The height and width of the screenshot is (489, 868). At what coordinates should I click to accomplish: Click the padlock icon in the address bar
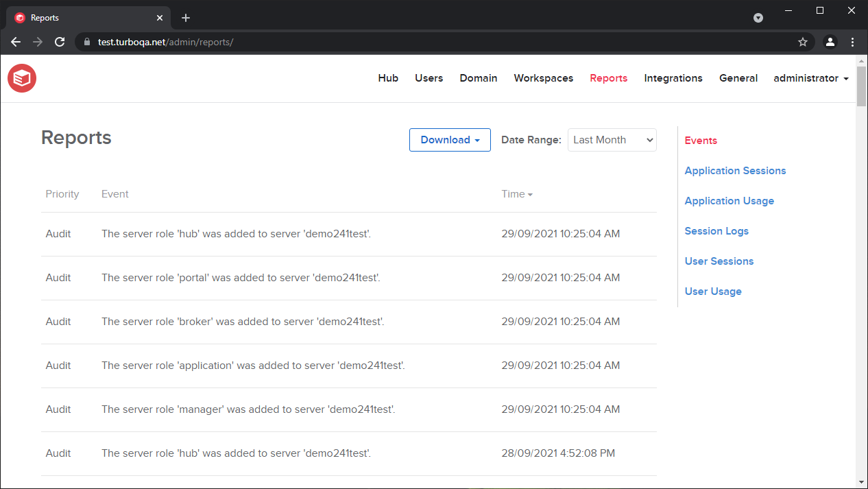pos(86,42)
